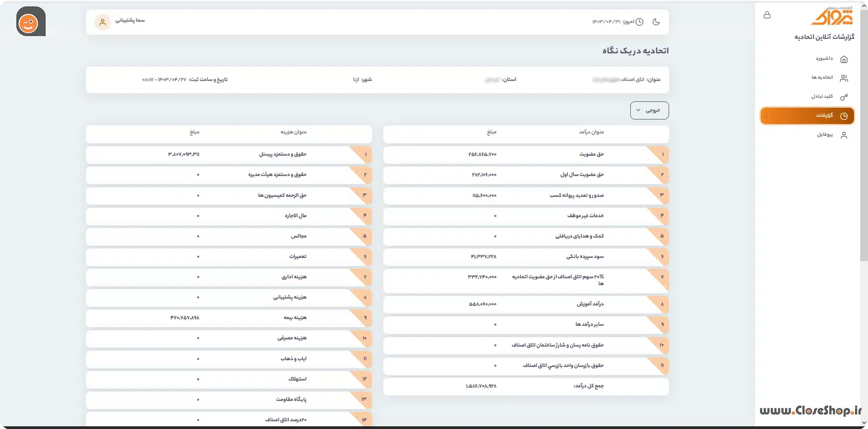Click the جمع کل درآمد total label
Viewport: 868px width, 429px height.
588,386
